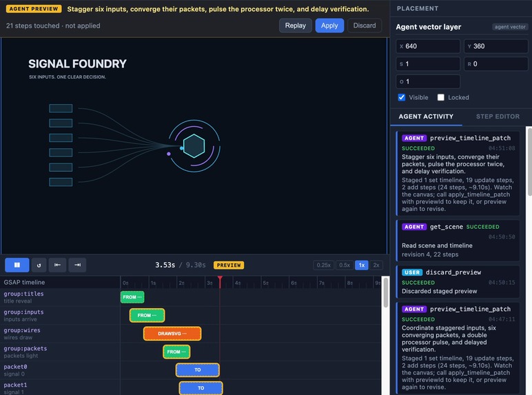The width and height of the screenshot is (532, 395).
Task: Enable the Locked checkbox
Action: [x=441, y=97]
